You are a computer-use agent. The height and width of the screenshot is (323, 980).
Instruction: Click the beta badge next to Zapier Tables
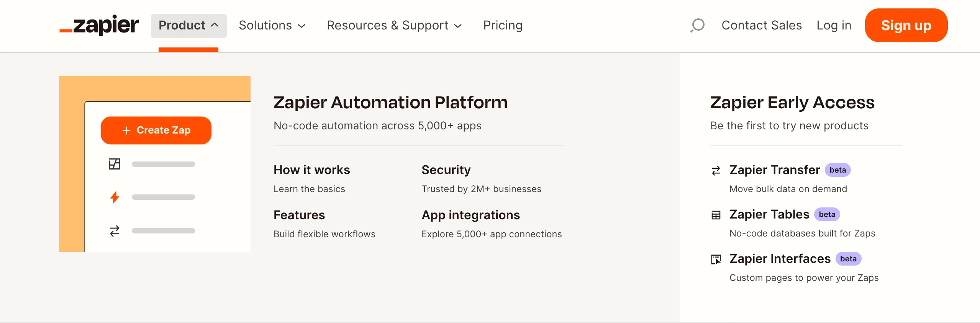pyautogui.click(x=827, y=214)
